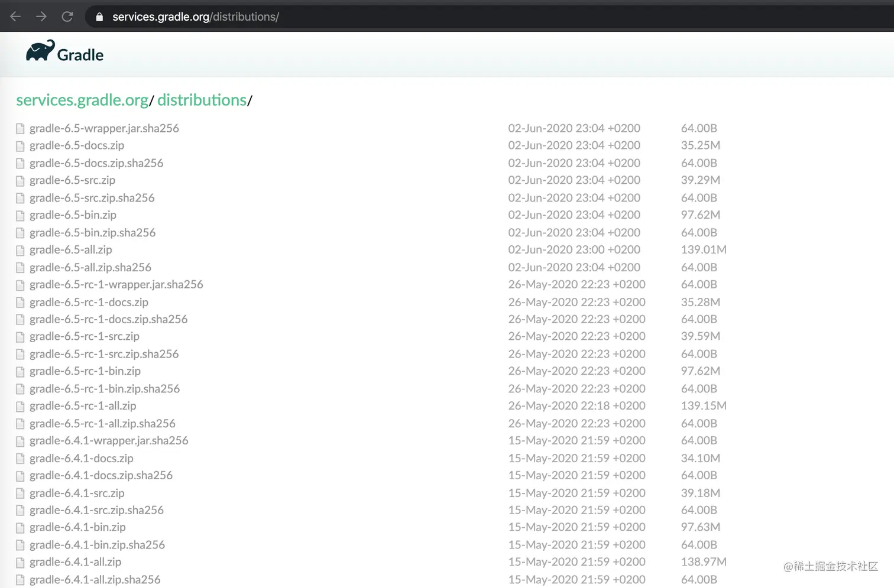Open gradle-6.5-rc-1-bin.zip.sha256 link
Image resolution: width=894 pixels, height=588 pixels.
click(105, 389)
